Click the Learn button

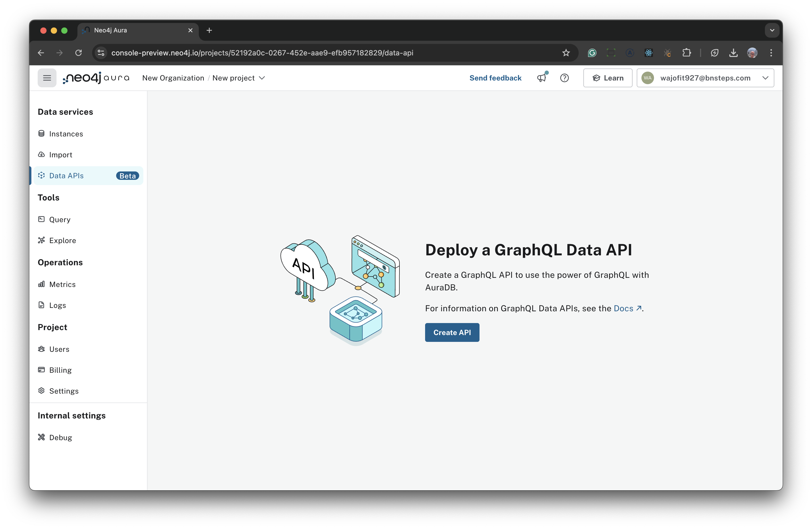[608, 78]
